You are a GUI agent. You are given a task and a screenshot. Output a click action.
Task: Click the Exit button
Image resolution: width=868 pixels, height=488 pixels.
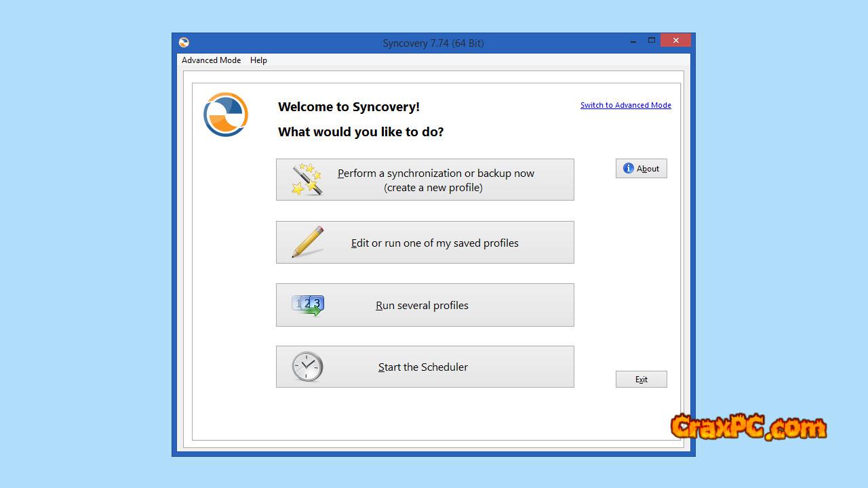642,380
